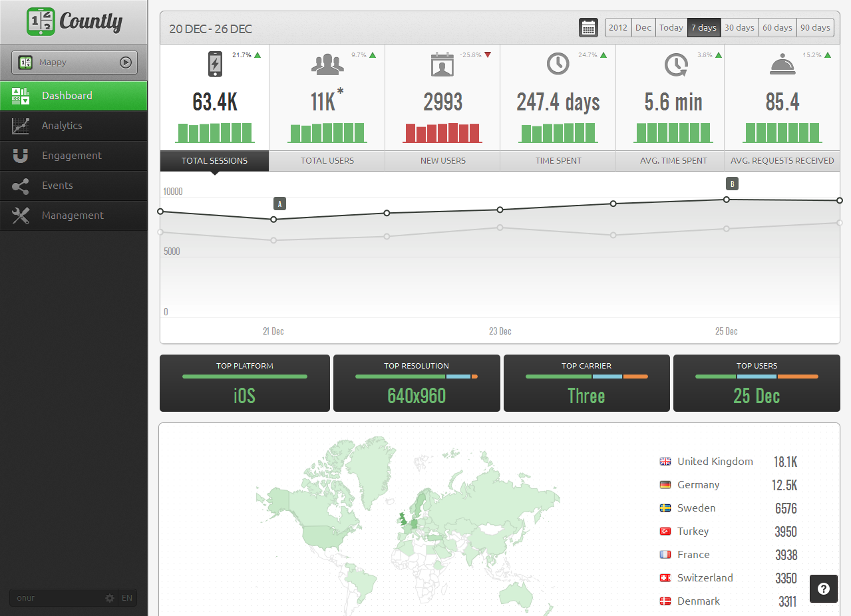Switch to the New Users tab
The width and height of the screenshot is (851, 616).
click(x=442, y=160)
